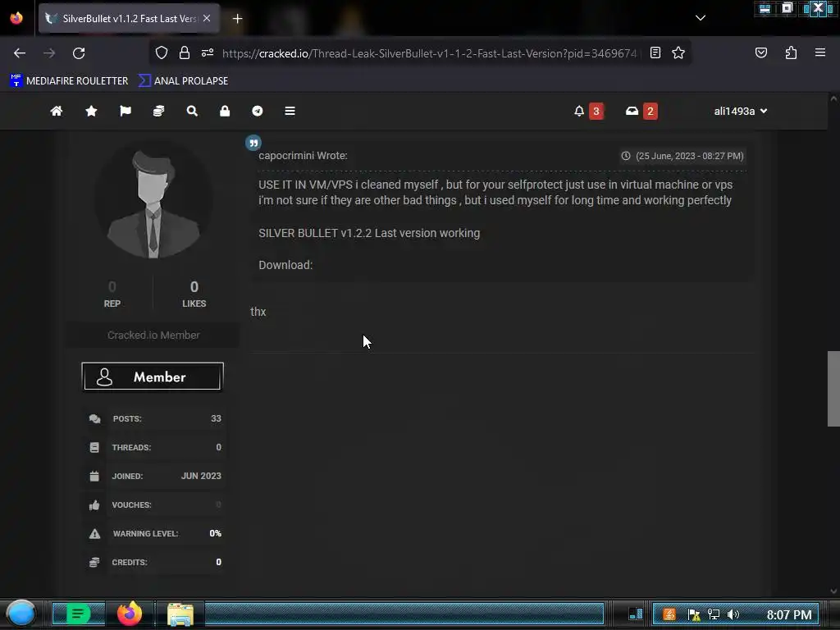This screenshot has width=840, height=630.
Task: Open the hamburger menu in forum navbar
Action: [x=290, y=111]
